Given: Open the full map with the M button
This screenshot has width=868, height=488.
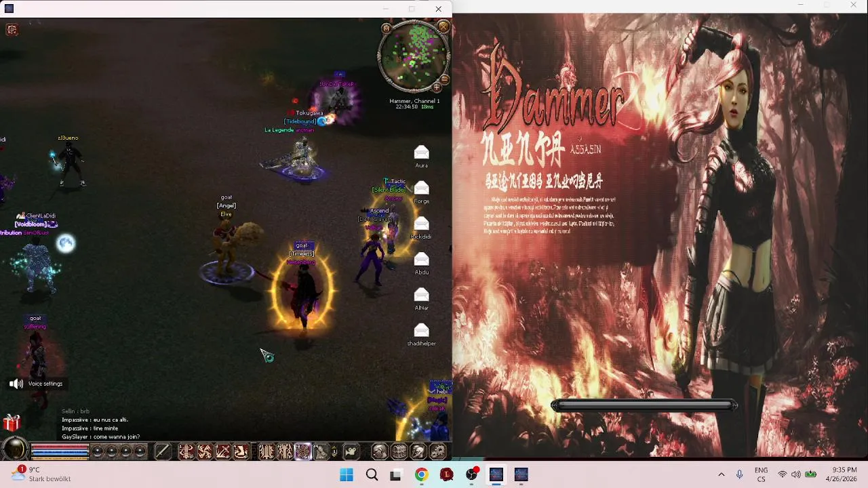Looking at the screenshot, I should (x=386, y=28).
